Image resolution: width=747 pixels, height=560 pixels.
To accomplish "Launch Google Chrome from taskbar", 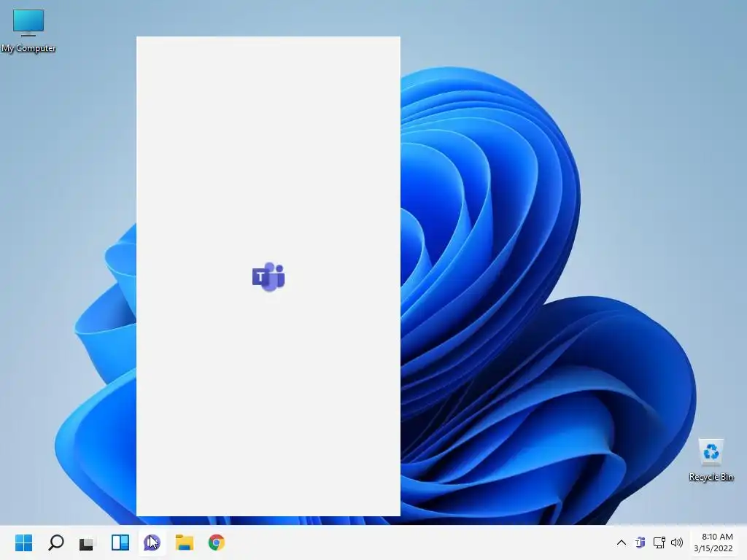I will [216, 542].
